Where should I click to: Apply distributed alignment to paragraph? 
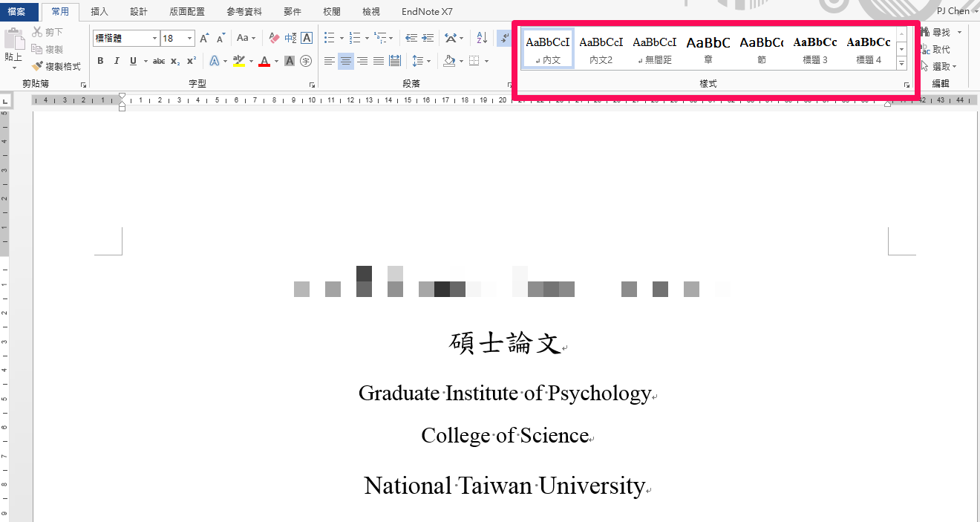click(x=395, y=61)
